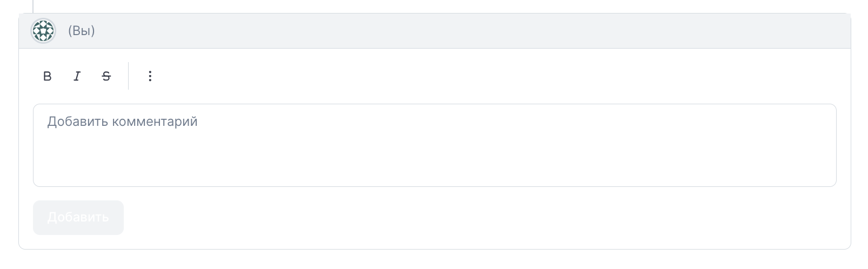Open the three-dot more formatting menu

tap(150, 76)
